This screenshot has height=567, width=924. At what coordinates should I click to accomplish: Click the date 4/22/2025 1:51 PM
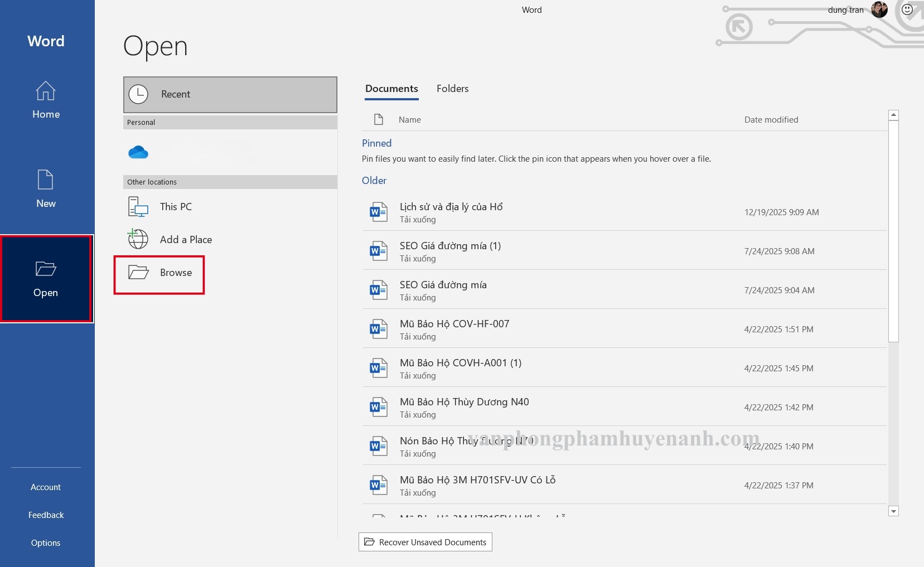[778, 329]
